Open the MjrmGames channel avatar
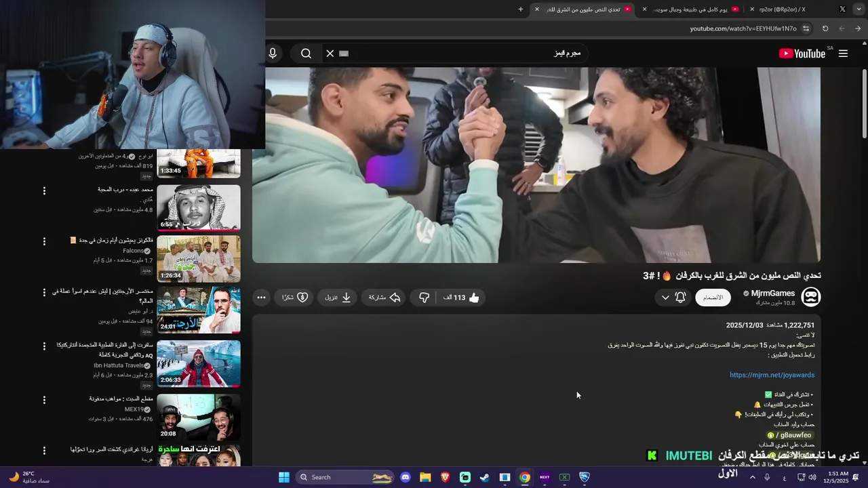 click(811, 297)
